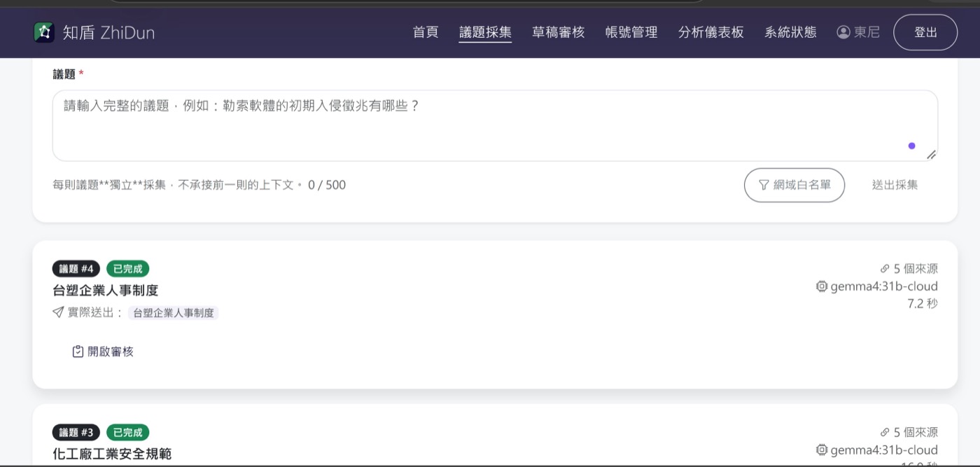Focus the 議題 topic text area

495,125
